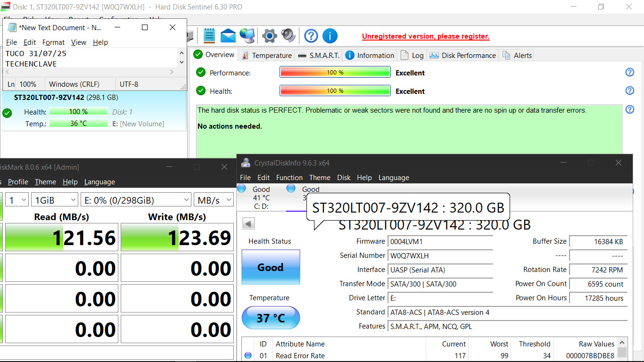Switch to the Disk Performance tab
Screen dimensions: 644x362
(x=463, y=55)
